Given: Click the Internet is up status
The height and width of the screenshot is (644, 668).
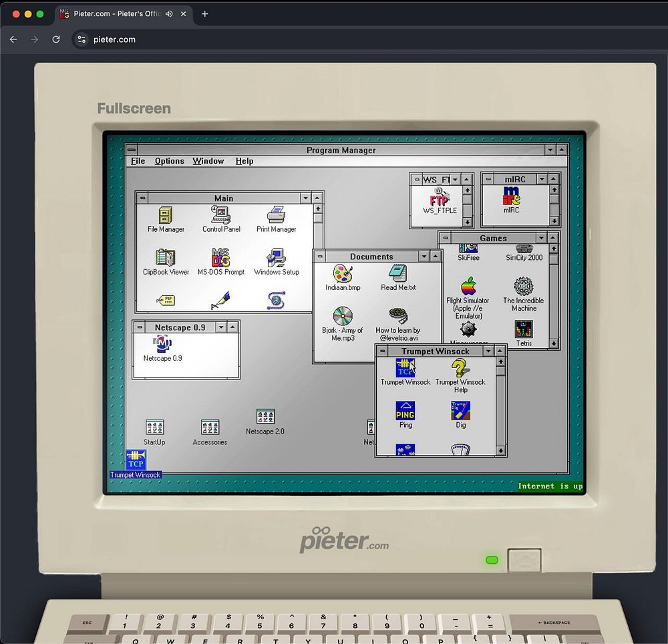Looking at the screenshot, I should [550, 486].
